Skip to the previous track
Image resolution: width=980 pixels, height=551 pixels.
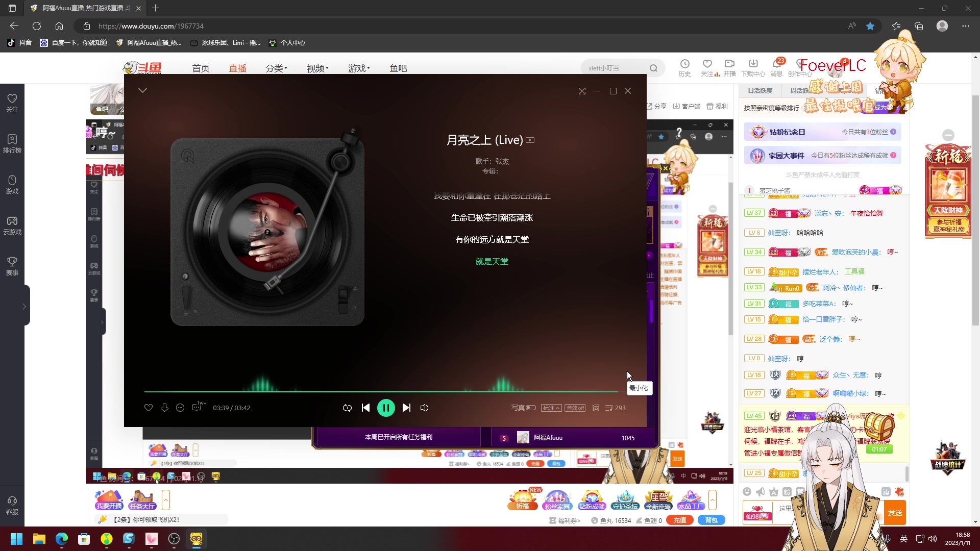365,408
